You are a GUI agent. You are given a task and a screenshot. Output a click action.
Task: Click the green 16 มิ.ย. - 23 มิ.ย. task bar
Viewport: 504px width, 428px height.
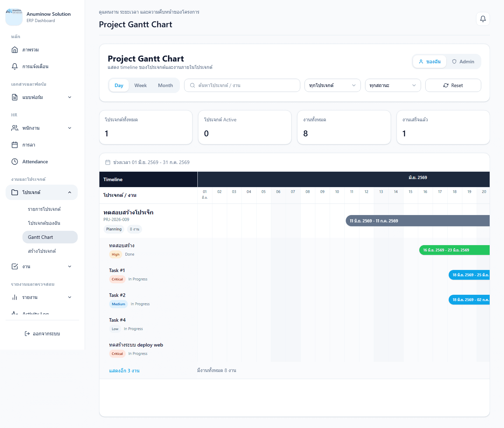454,250
